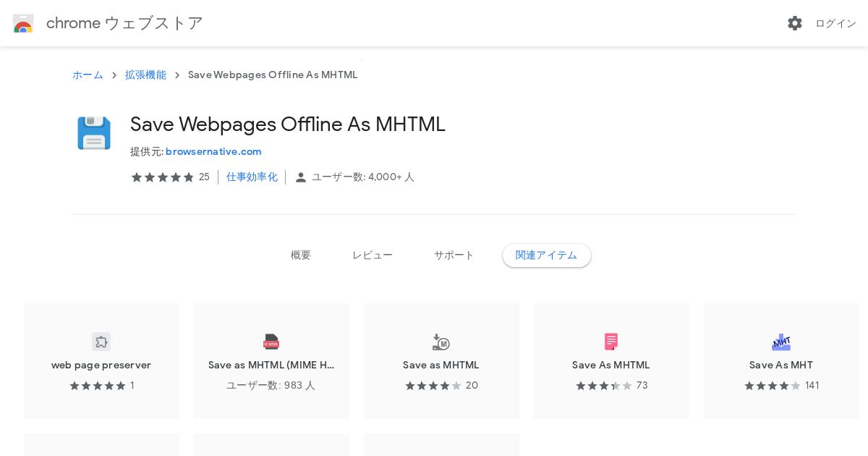Click the web page preserver puzzle icon
868x456 pixels.
101,342
